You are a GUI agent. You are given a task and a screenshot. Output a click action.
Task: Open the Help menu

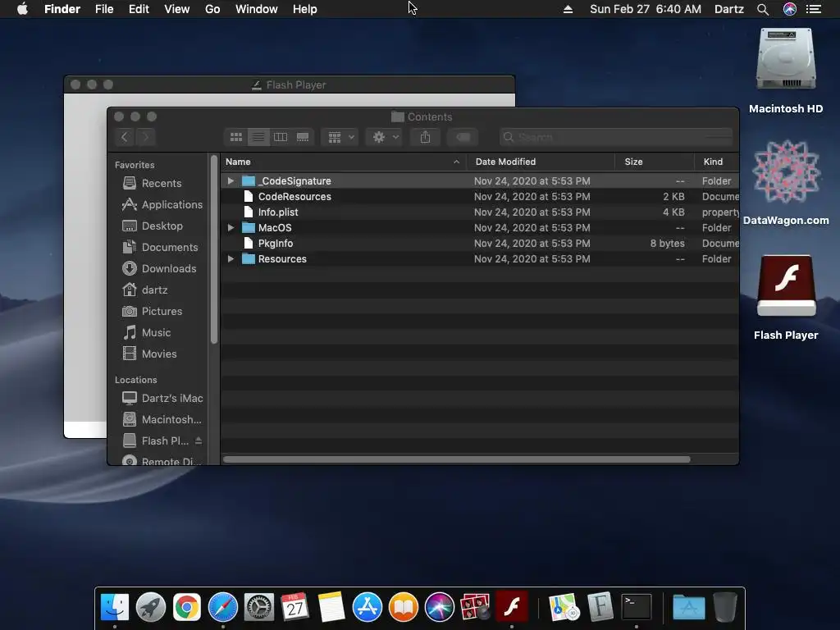point(305,9)
